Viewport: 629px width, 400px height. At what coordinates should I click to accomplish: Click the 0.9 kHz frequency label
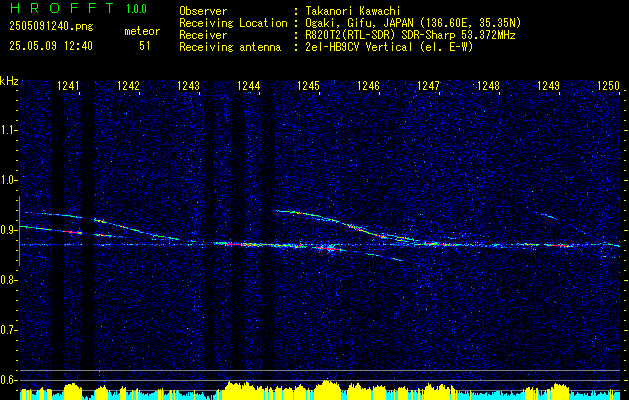click(9, 230)
